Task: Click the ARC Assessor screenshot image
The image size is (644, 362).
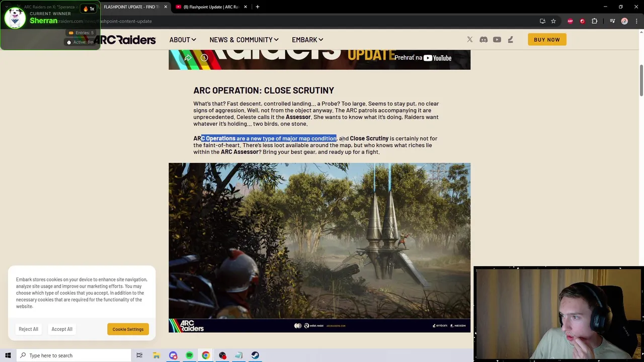Action: (x=319, y=247)
